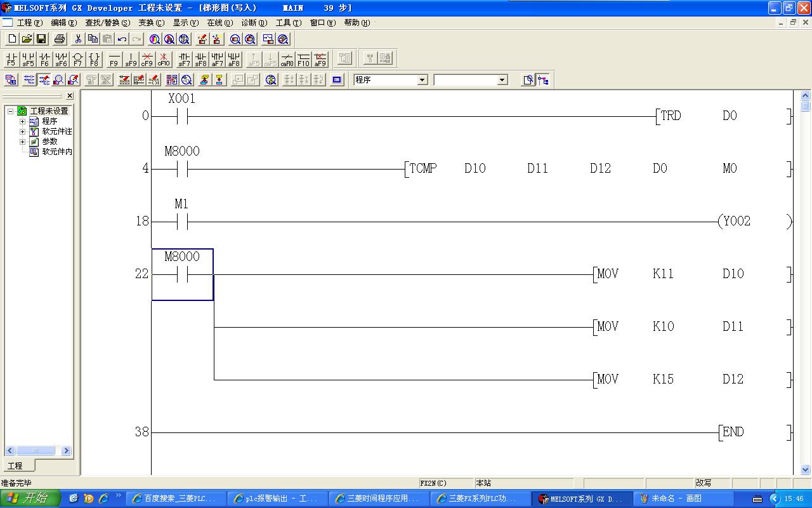Image resolution: width=812 pixels, height=508 pixels.
Task: Click the project panel horizontal scrollbar
Action: coord(38,451)
